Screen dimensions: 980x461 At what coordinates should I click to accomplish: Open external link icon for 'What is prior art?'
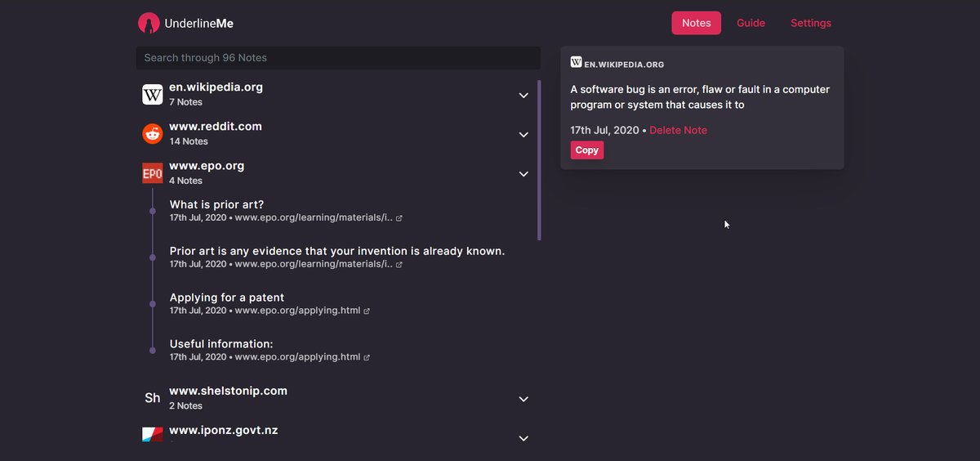click(x=399, y=218)
